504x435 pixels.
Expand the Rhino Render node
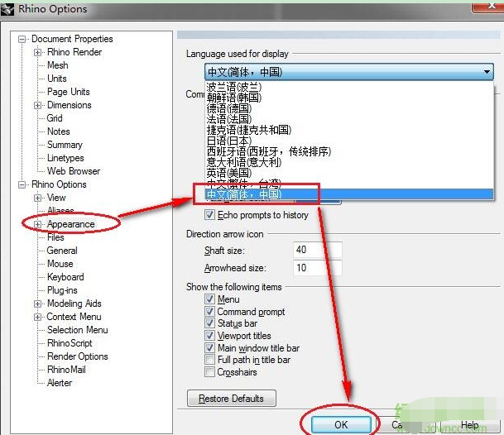tap(37, 52)
